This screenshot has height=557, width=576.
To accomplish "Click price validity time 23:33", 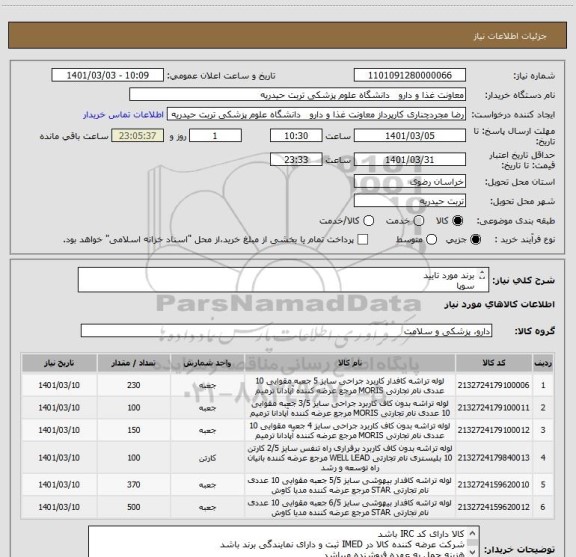I will (296, 159).
